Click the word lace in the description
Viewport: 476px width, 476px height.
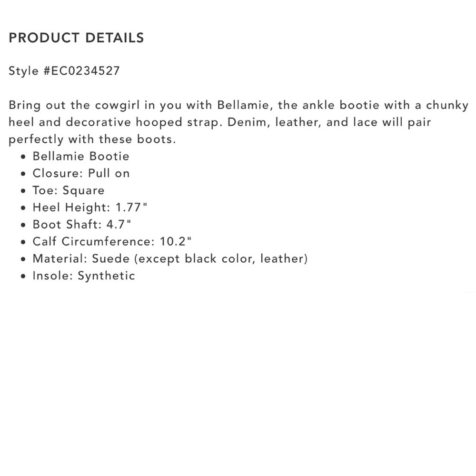coord(366,122)
